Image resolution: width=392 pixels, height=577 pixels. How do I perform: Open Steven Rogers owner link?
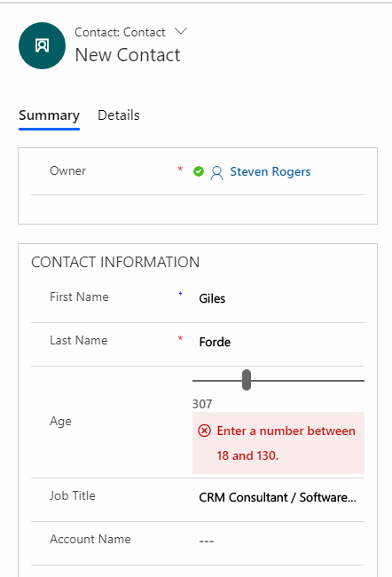[270, 171]
